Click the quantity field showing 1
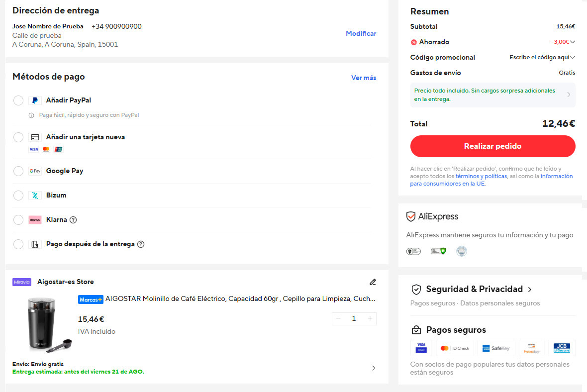587x392 pixels. (354, 318)
